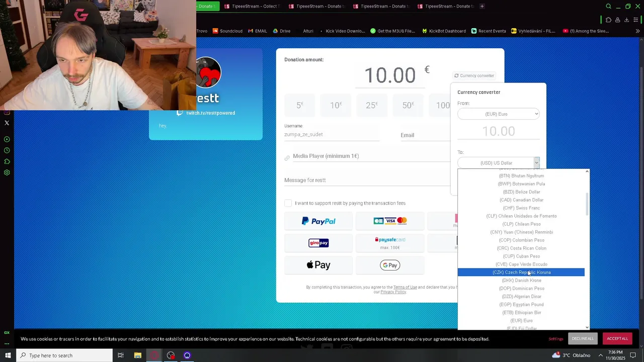Click the Twitch icon under restt
The image size is (644, 362).
click(x=180, y=113)
